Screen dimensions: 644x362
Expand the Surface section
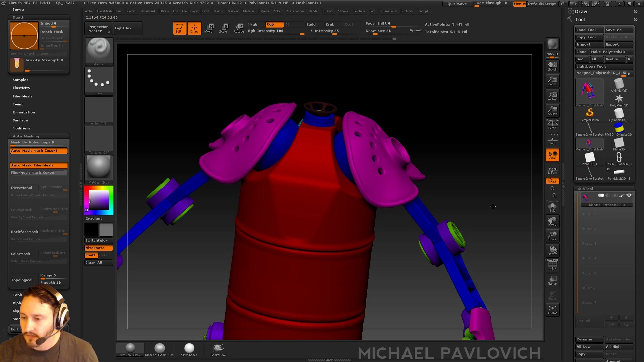click(x=20, y=120)
